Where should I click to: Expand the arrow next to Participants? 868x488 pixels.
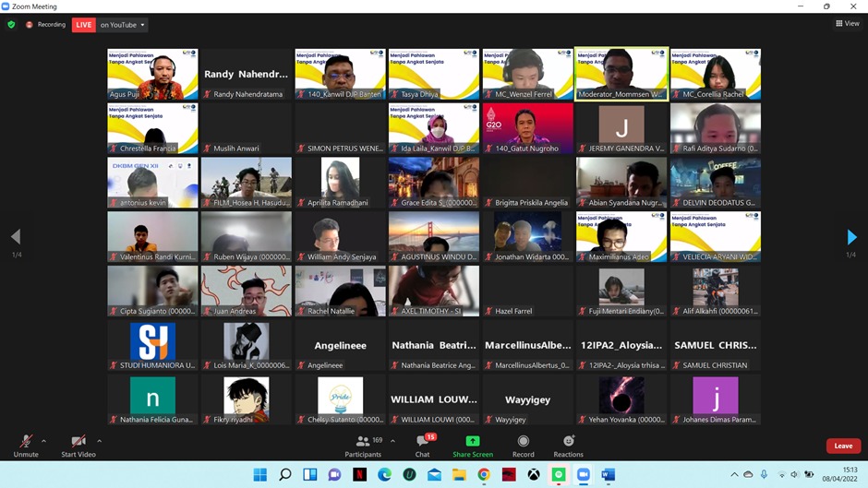pyautogui.click(x=392, y=441)
